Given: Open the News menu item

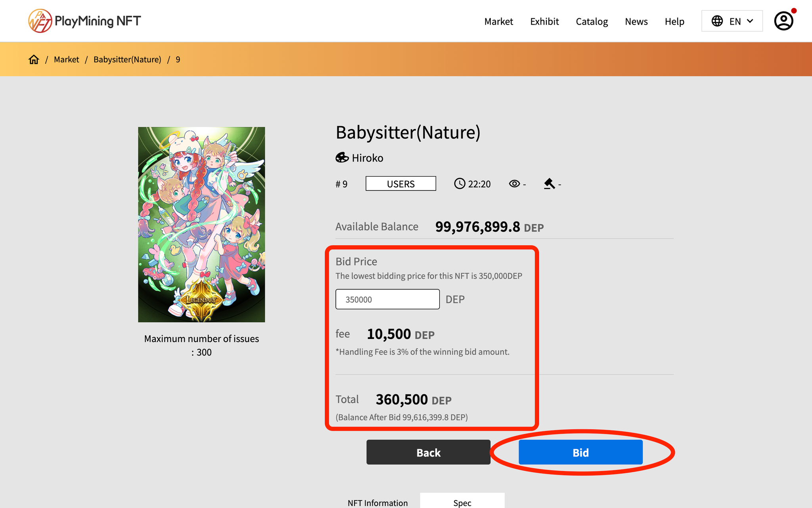Looking at the screenshot, I should 636,21.
